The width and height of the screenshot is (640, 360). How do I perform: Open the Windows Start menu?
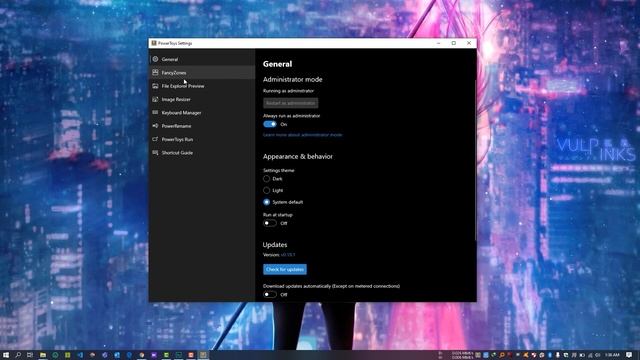pyautogui.click(x=6, y=355)
